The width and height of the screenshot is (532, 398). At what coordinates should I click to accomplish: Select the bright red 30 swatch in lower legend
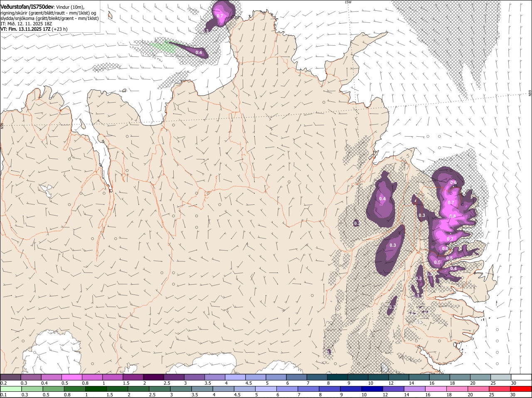(x=521, y=389)
